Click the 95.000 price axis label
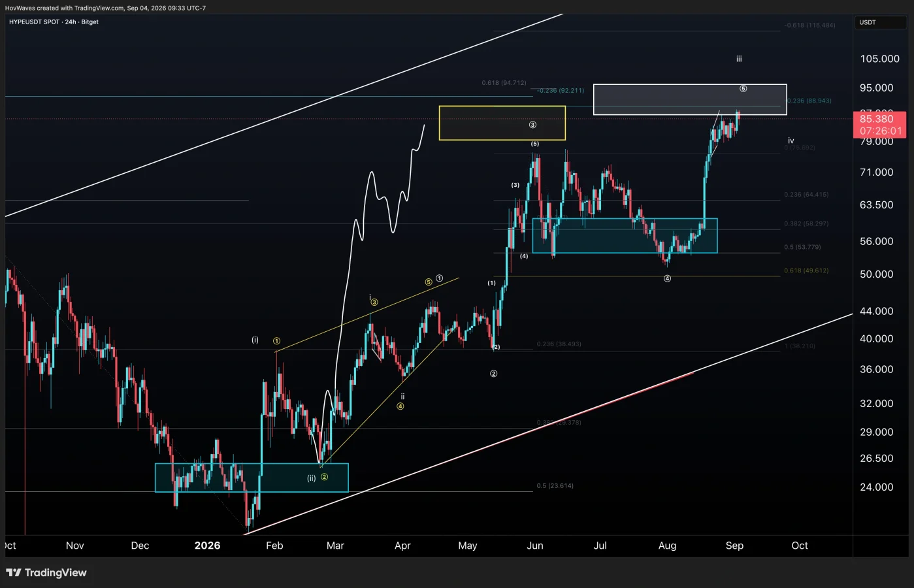 click(x=876, y=88)
